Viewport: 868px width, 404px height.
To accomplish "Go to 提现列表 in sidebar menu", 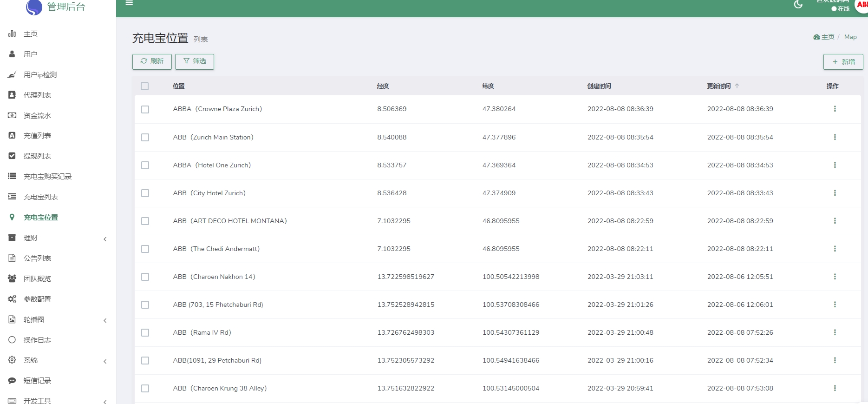I will coord(37,156).
